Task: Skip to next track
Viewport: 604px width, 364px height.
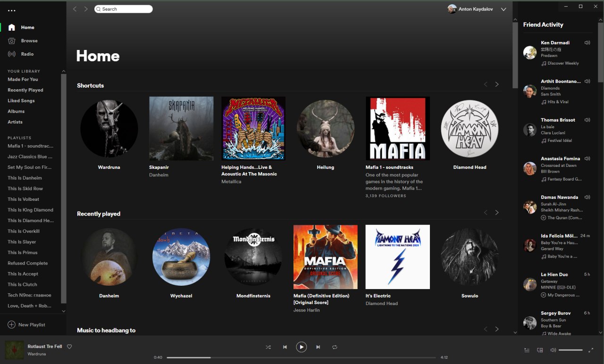Action: click(318, 347)
